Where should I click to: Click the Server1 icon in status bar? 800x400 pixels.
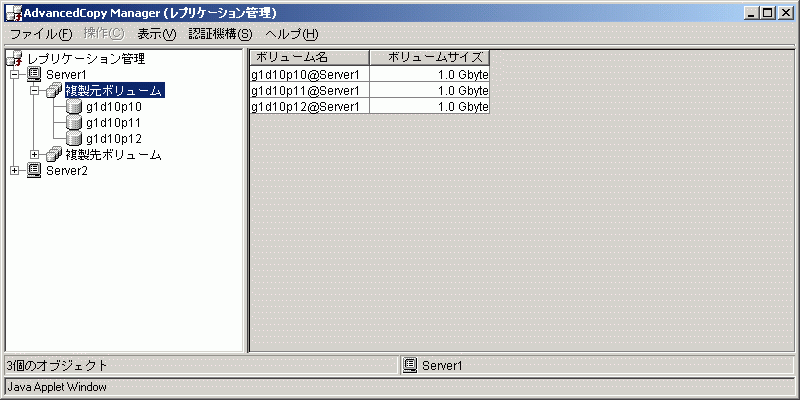click(x=410, y=365)
